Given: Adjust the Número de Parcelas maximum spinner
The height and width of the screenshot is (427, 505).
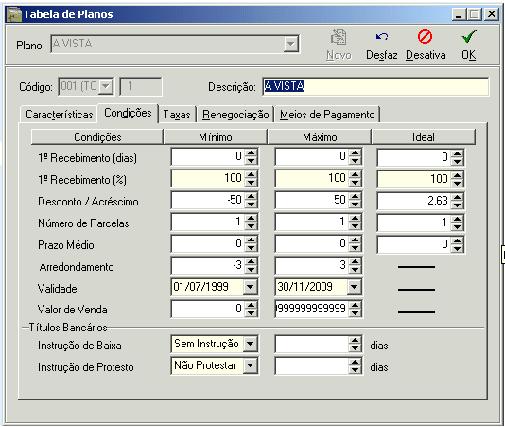Looking at the screenshot, I should [355, 222].
